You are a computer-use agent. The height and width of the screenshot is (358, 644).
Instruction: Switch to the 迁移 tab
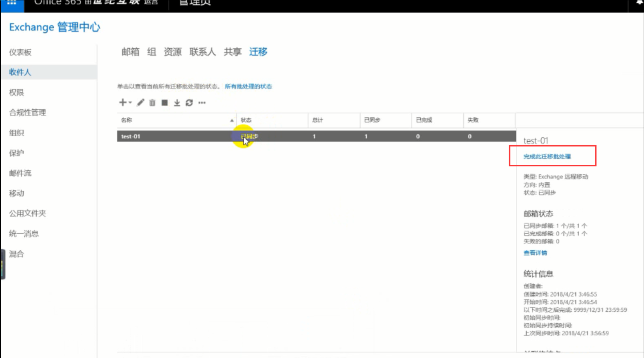coord(258,52)
